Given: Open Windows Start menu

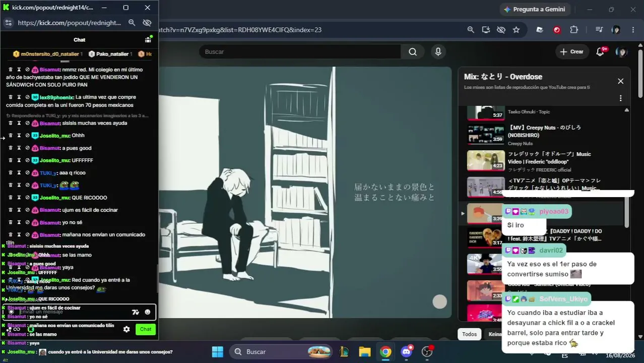Looking at the screenshot, I should click(217, 351).
